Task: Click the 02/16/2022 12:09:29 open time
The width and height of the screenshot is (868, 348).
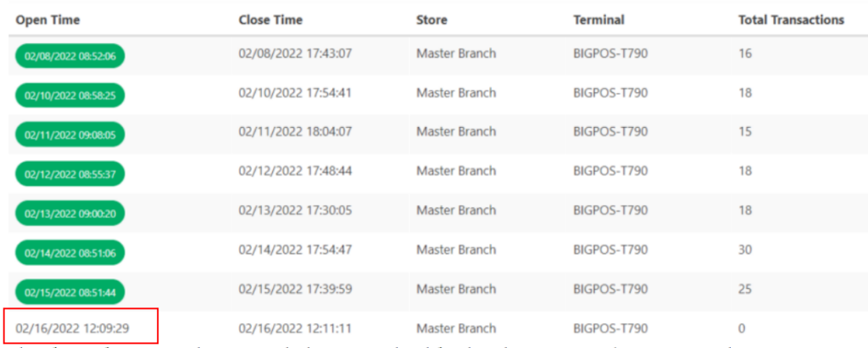Action: [x=73, y=327]
